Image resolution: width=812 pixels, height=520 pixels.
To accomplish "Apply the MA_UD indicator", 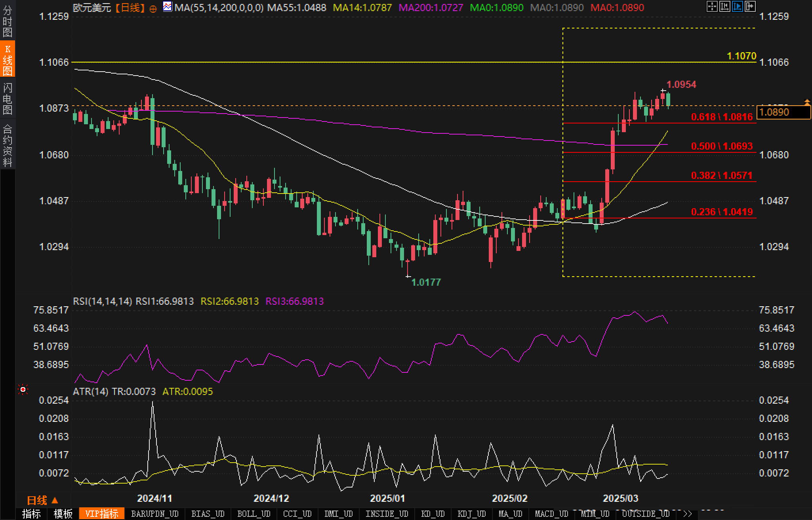I will click(511, 514).
